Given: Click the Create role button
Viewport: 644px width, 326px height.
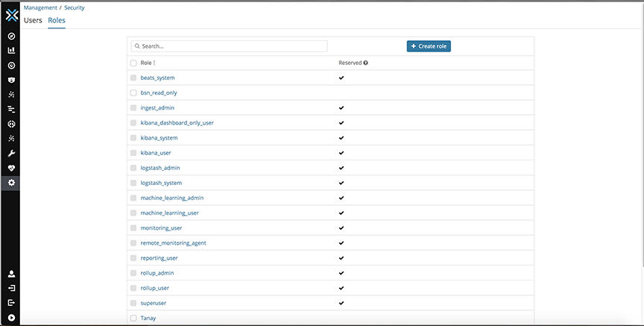Looking at the screenshot, I should click(429, 46).
